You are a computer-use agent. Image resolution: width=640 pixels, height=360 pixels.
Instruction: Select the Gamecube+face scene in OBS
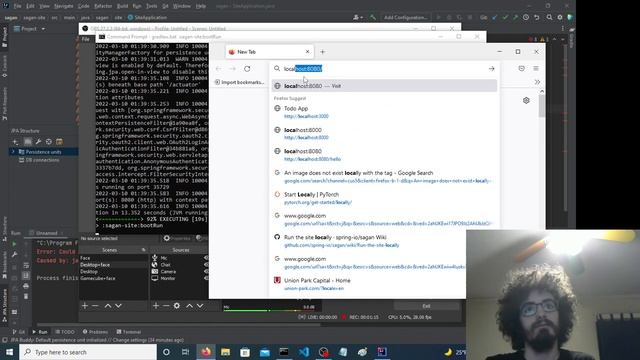[x=113, y=278]
